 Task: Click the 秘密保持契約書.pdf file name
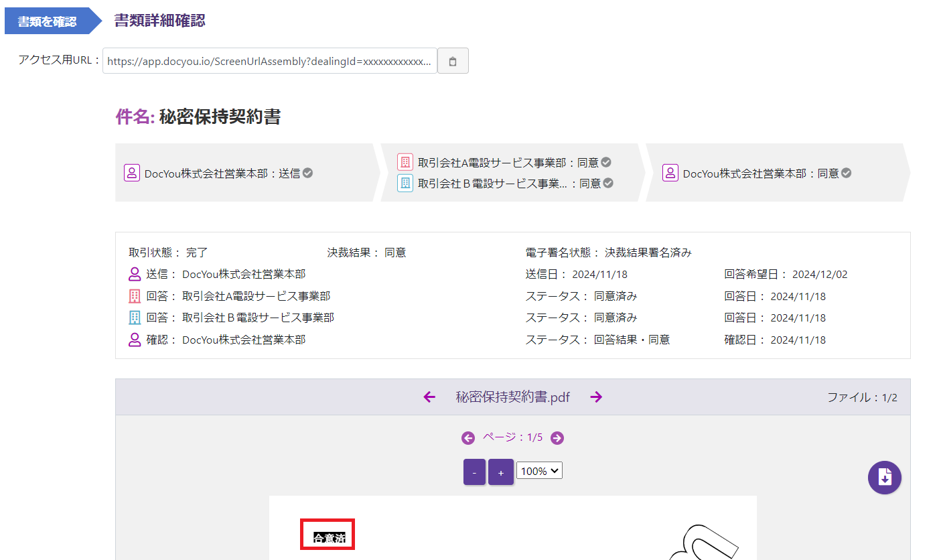(512, 397)
